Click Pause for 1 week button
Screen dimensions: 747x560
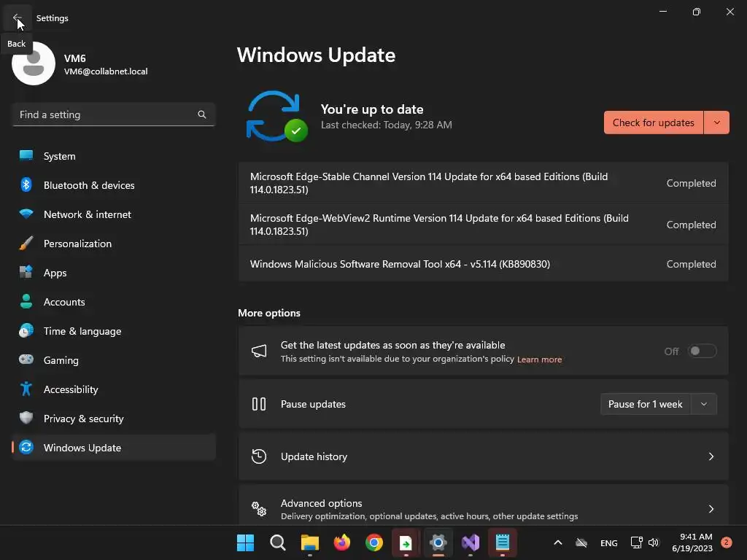[x=646, y=404]
